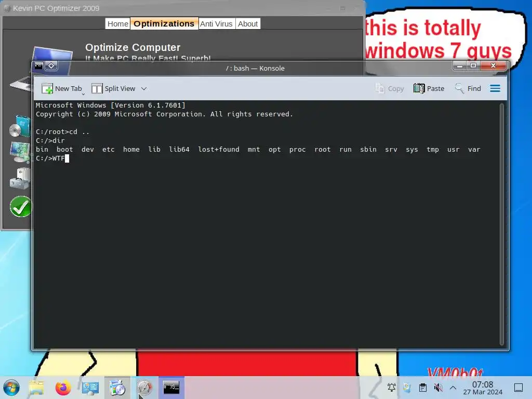The width and height of the screenshot is (532, 399).
Task: Click the green checkmark icon in optimizer
Action: tap(20, 207)
